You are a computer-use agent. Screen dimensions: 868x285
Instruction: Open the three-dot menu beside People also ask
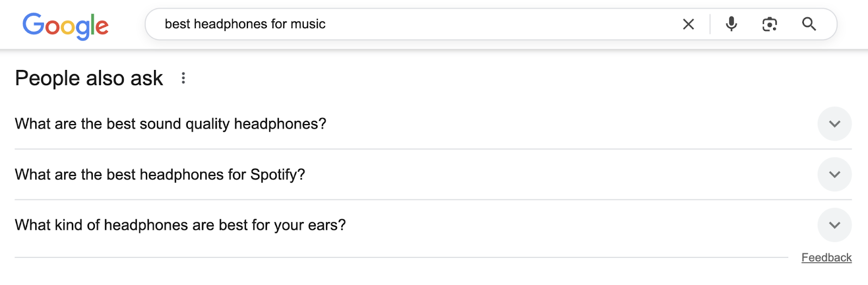pos(183,79)
